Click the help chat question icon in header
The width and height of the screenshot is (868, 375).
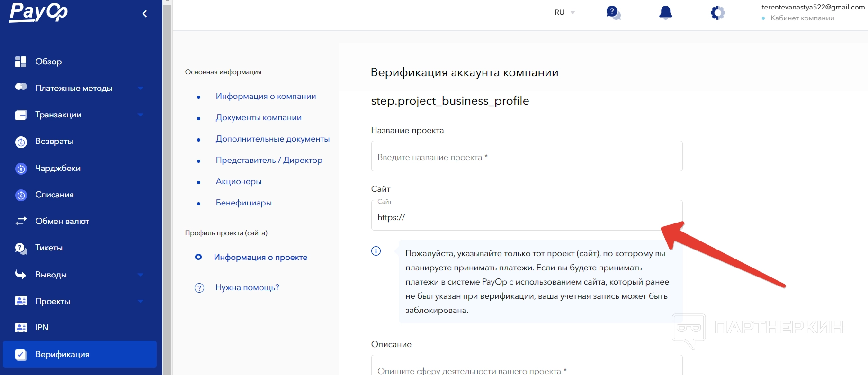click(x=613, y=12)
